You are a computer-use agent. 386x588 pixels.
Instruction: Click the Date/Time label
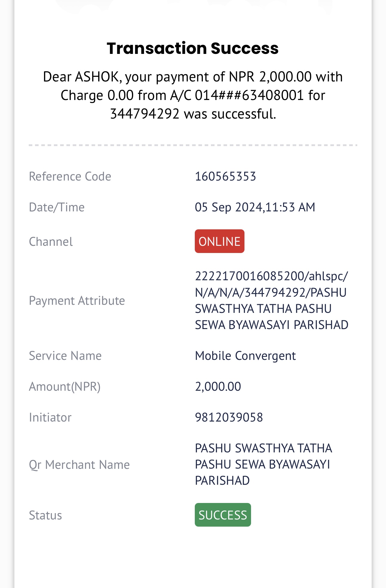pos(57,207)
